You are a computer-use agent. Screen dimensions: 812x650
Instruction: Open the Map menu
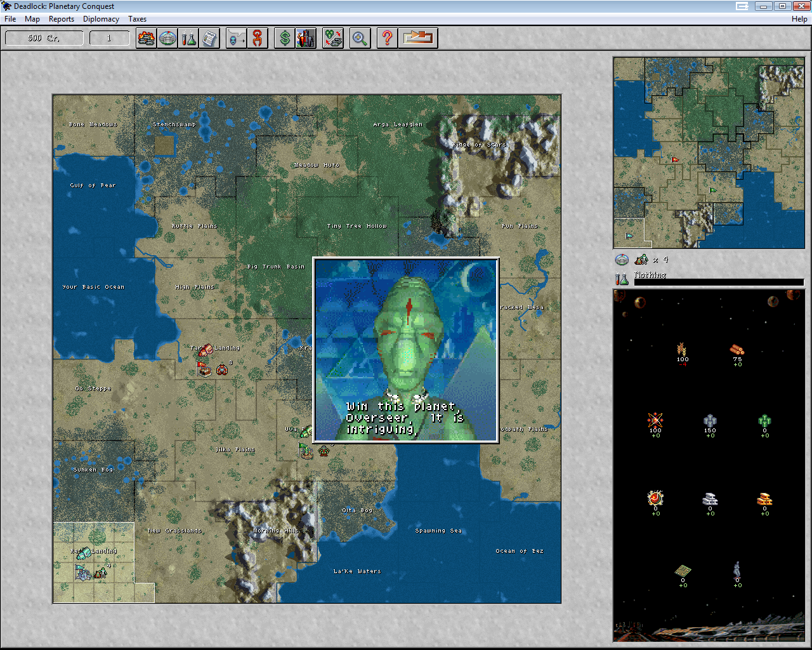coord(32,19)
